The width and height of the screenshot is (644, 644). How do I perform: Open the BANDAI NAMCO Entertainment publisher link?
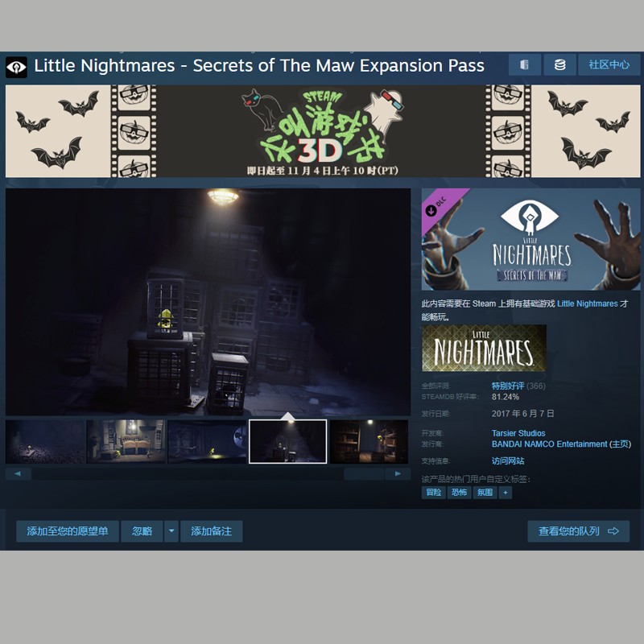(549, 444)
